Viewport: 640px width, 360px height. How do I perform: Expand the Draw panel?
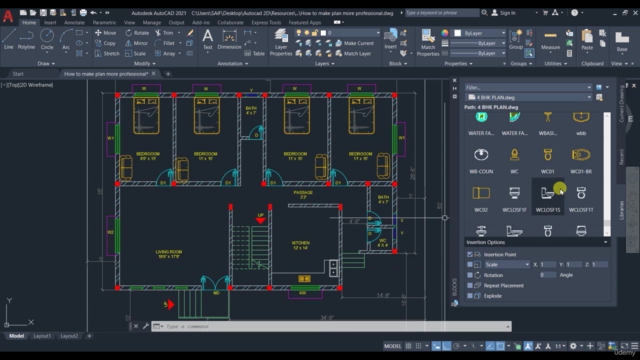pos(46,63)
